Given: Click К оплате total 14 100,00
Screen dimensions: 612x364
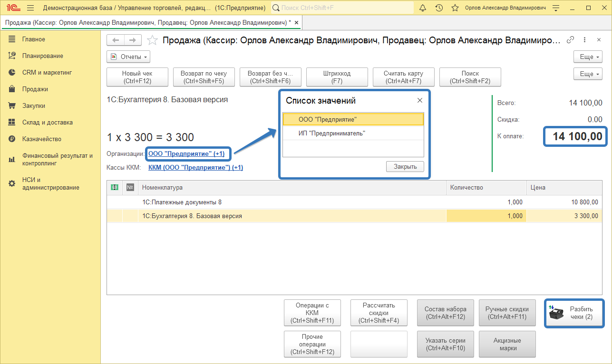Looking at the screenshot, I should click(577, 136).
